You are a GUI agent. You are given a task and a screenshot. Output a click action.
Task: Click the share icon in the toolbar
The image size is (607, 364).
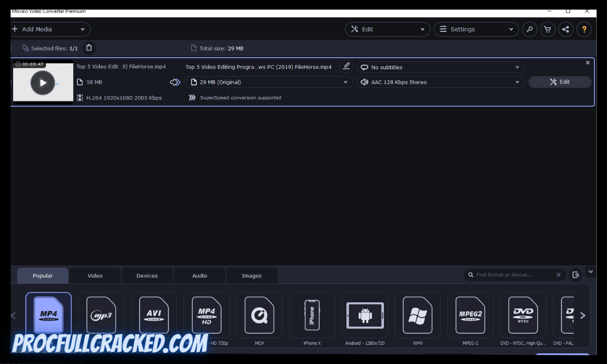point(566,29)
